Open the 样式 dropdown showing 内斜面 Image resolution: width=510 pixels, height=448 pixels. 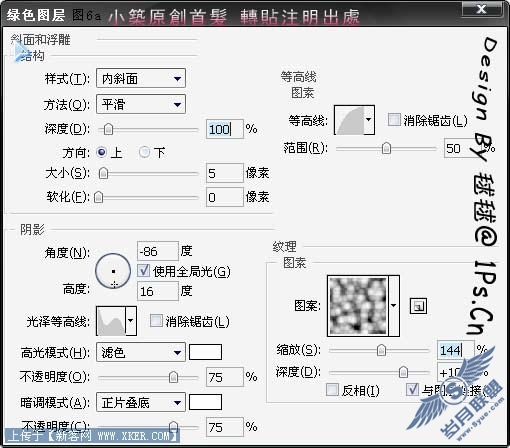coord(141,79)
